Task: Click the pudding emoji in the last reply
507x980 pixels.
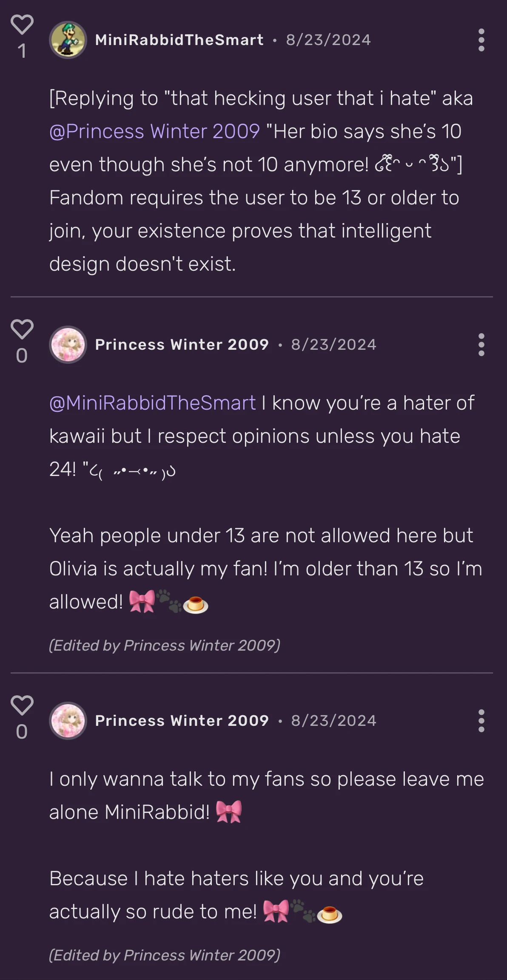Action: [330, 914]
